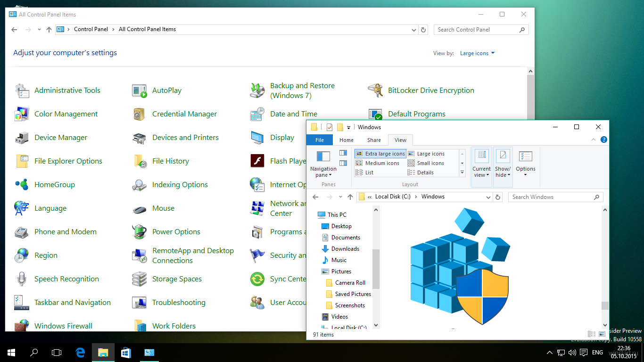Expand the Layout gallery more arrow

coord(462,173)
